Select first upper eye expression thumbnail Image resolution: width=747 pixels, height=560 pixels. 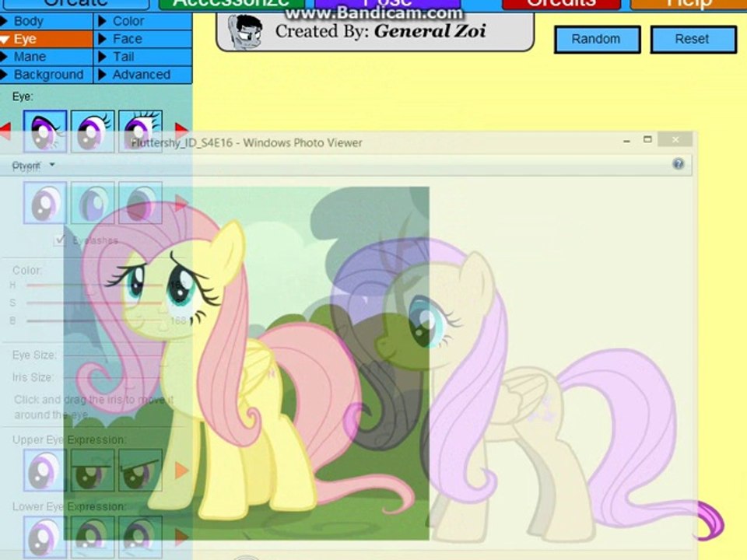coord(45,471)
